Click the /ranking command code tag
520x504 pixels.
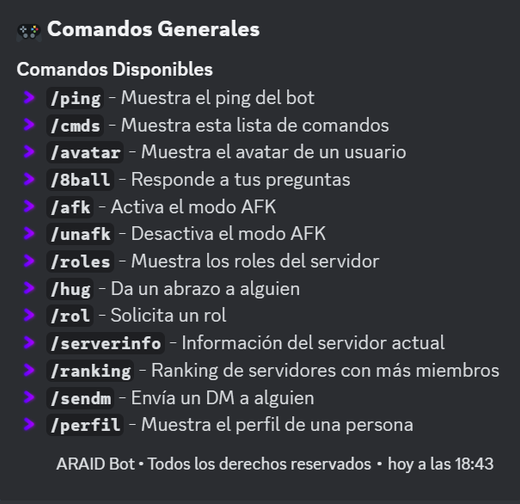click(90, 370)
